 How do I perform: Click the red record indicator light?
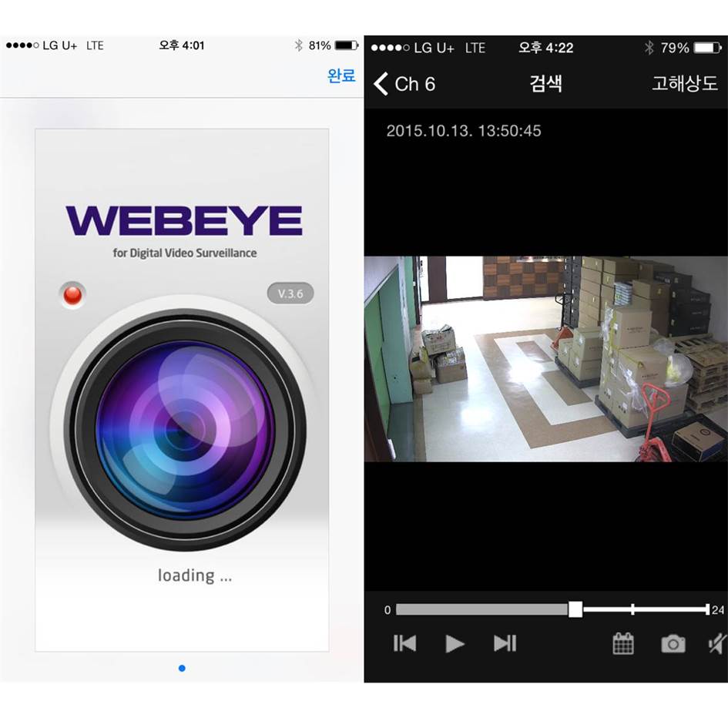(72, 295)
